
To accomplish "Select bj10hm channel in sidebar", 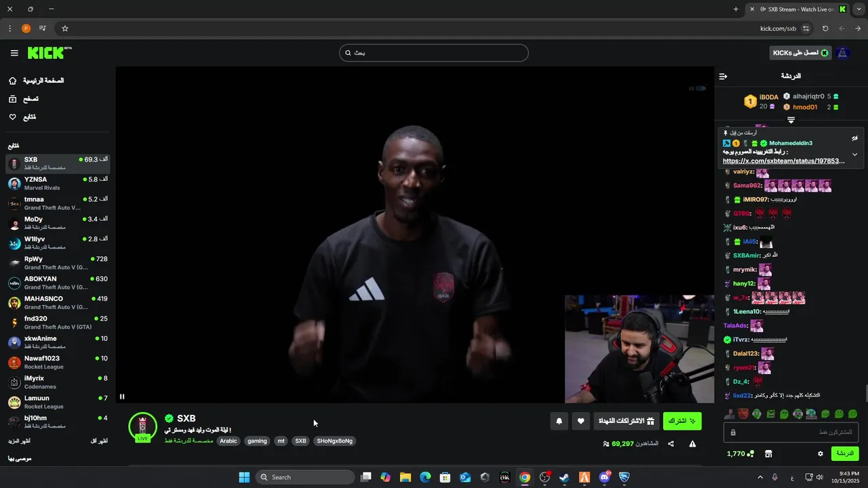I will [58, 422].
